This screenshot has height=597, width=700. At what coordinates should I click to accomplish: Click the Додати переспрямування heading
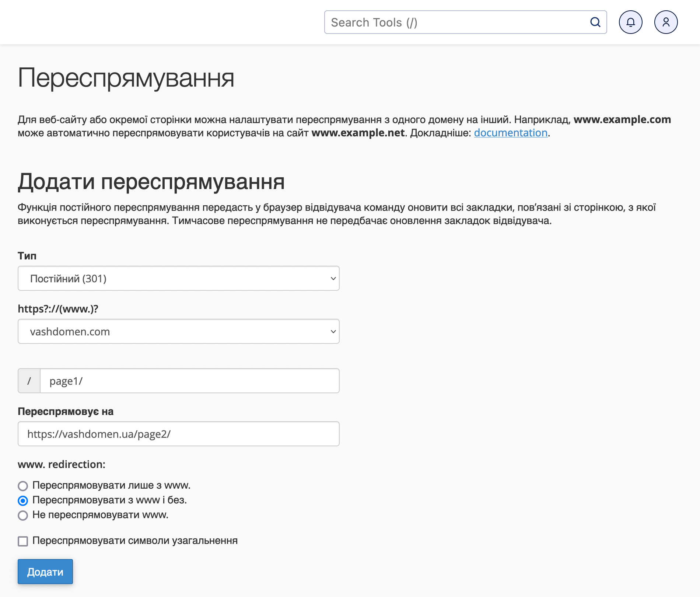point(151,182)
